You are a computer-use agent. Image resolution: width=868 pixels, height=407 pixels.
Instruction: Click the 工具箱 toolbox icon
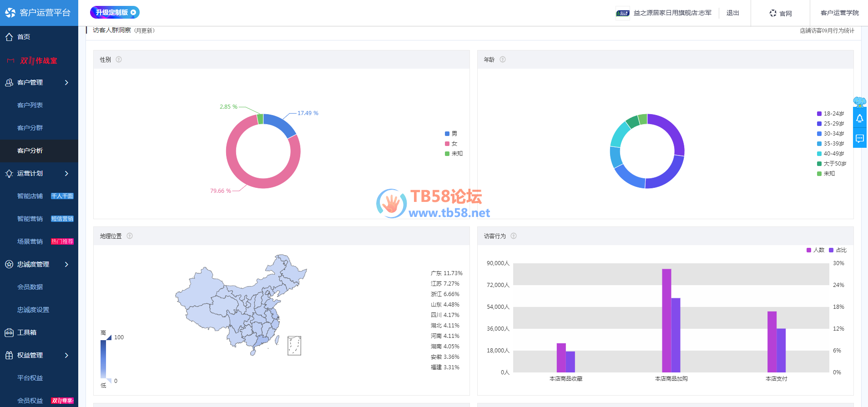click(9, 332)
